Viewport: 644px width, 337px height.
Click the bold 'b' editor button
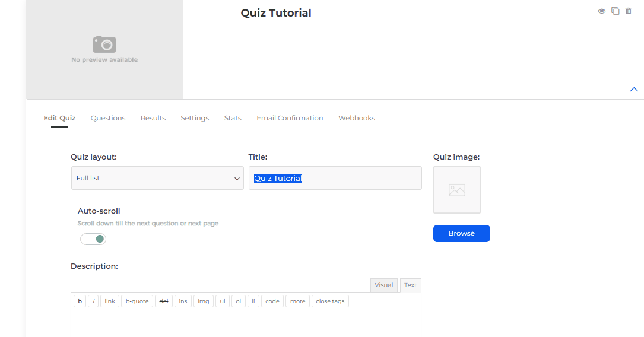point(80,301)
